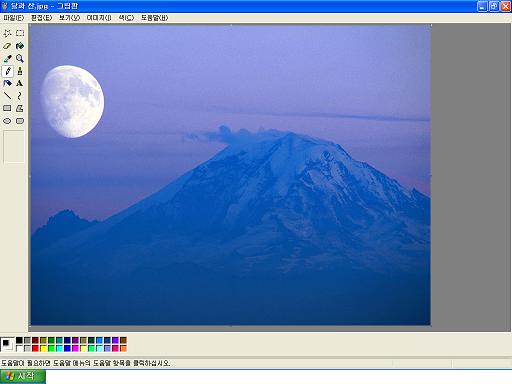The height and width of the screenshot is (384, 512).
Task: Select the Rounded Rectangle tool
Action: tap(20, 121)
